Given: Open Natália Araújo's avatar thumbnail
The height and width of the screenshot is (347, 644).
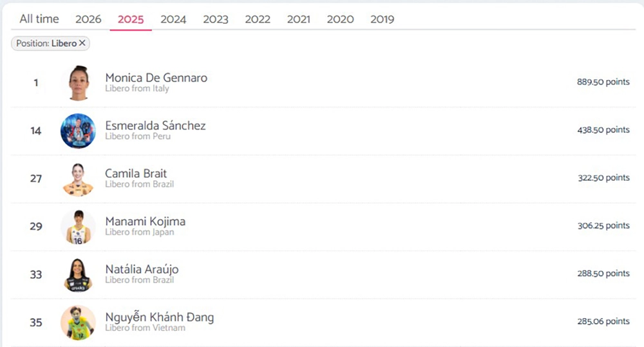Looking at the screenshot, I should click(78, 274).
